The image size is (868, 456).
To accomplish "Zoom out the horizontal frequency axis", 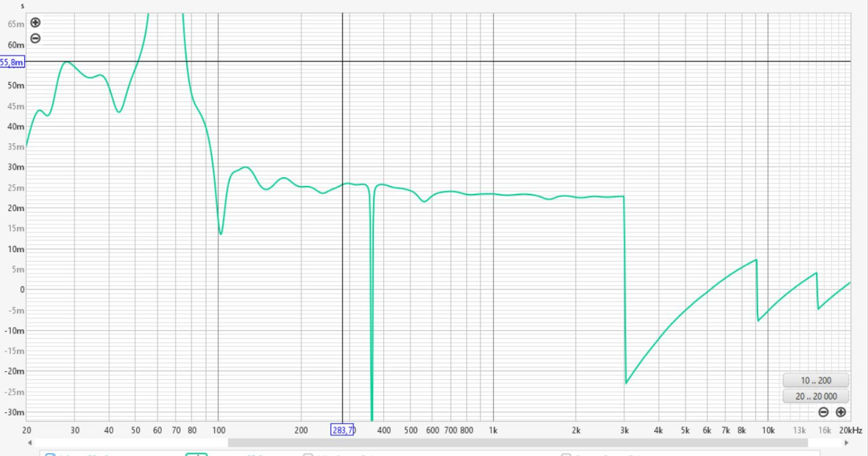I will click(823, 412).
